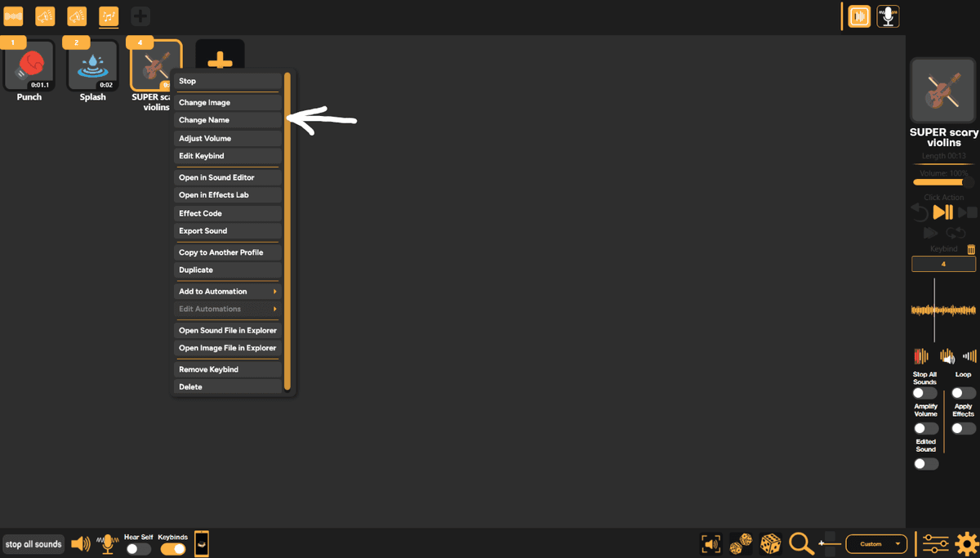Play the Splash sound tile

[92, 65]
